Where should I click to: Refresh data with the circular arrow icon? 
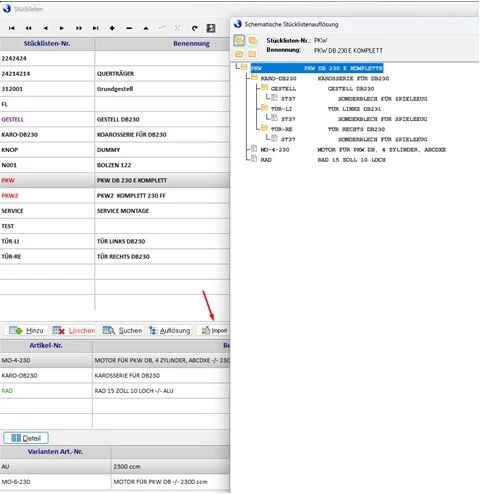195,28
